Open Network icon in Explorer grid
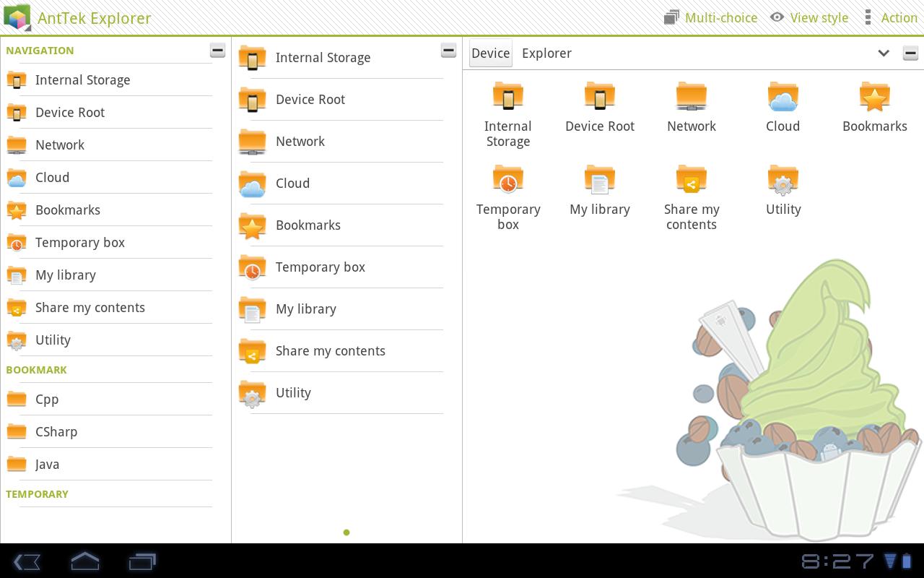The width and height of the screenshot is (924, 578). tap(692, 96)
